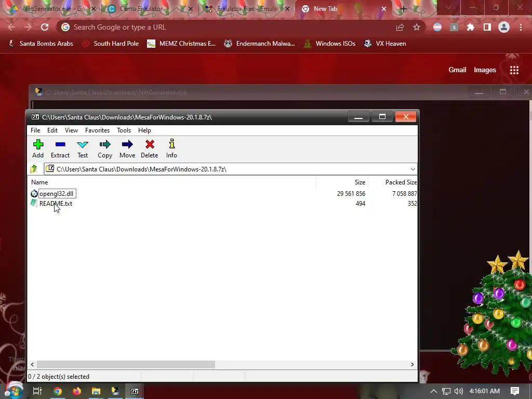Click the horizontal scrollbar thumb in file list
Viewport: 532px width, 399px height.
pos(126,364)
